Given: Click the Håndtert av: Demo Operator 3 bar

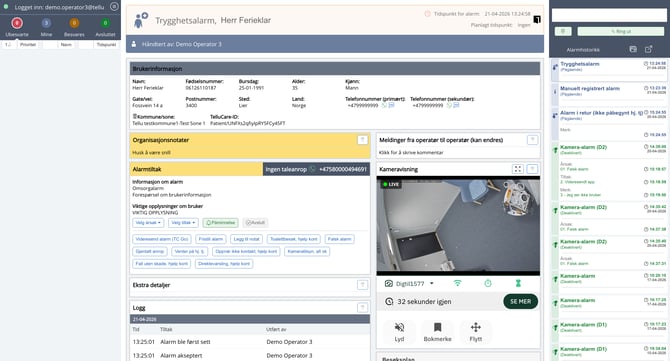Looking at the screenshot, I should pyautogui.click(x=335, y=44).
